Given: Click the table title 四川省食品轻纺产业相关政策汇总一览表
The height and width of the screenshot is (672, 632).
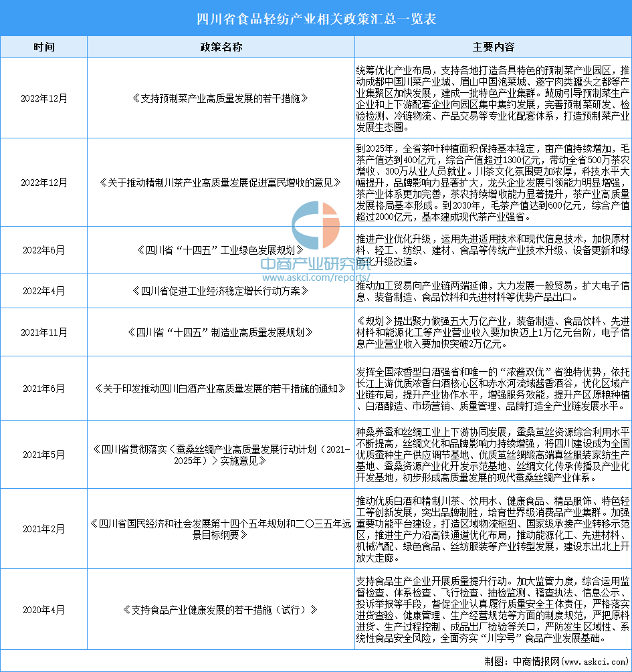Looking at the screenshot, I should [x=316, y=19].
